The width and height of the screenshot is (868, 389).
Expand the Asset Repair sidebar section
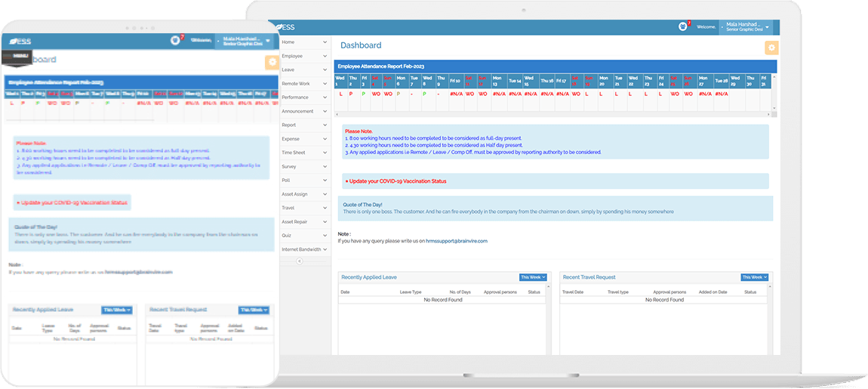pyautogui.click(x=304, y=221)
